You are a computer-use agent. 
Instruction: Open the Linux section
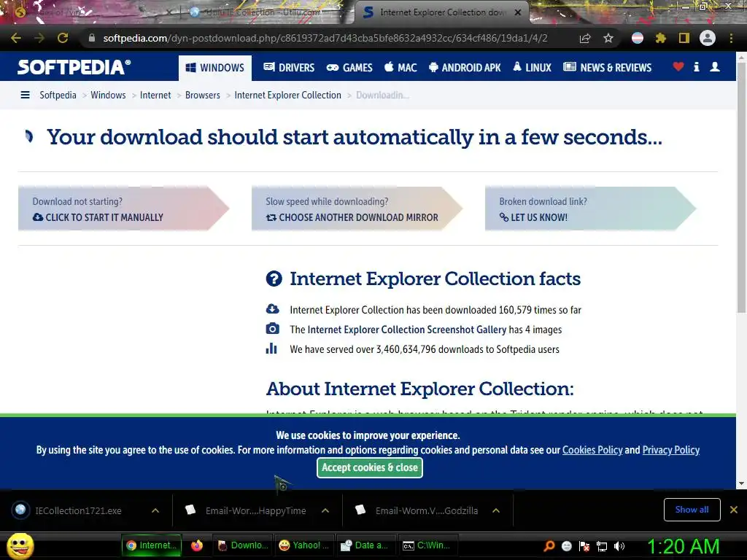click(532, 68)
